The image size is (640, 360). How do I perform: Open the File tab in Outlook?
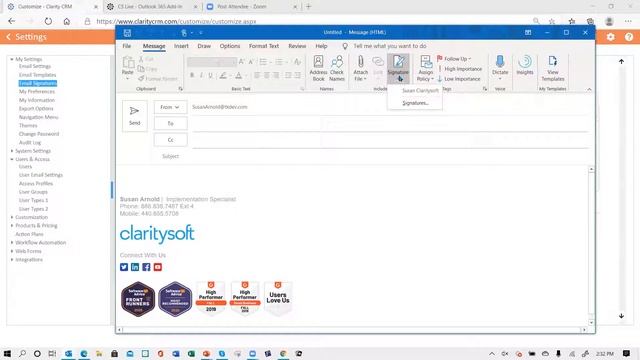127,46
